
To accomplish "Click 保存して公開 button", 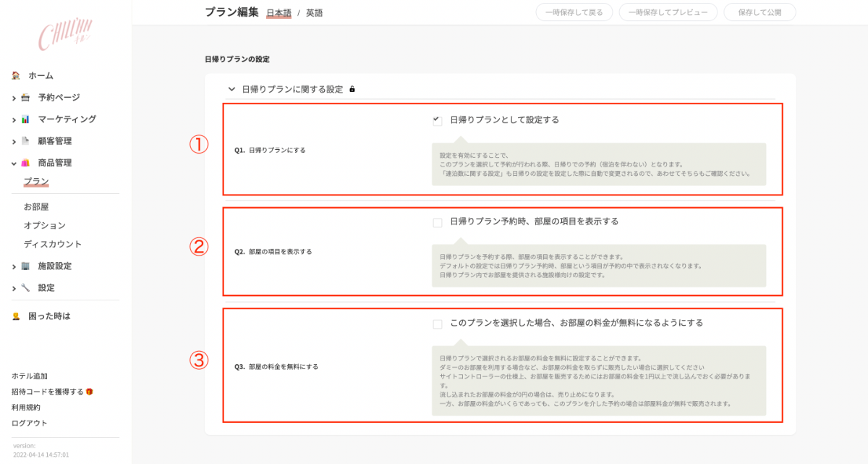I will pos(759,12).
